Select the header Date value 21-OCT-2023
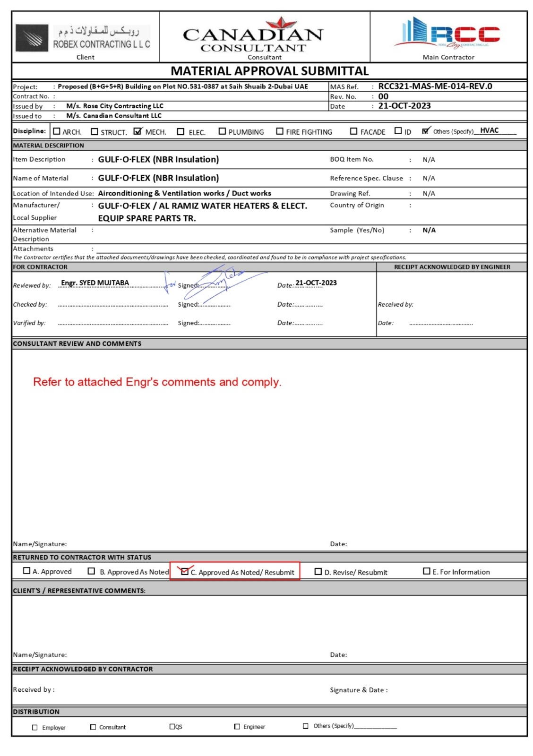This screenshot has width=533, height=756. tap(404, 106)
